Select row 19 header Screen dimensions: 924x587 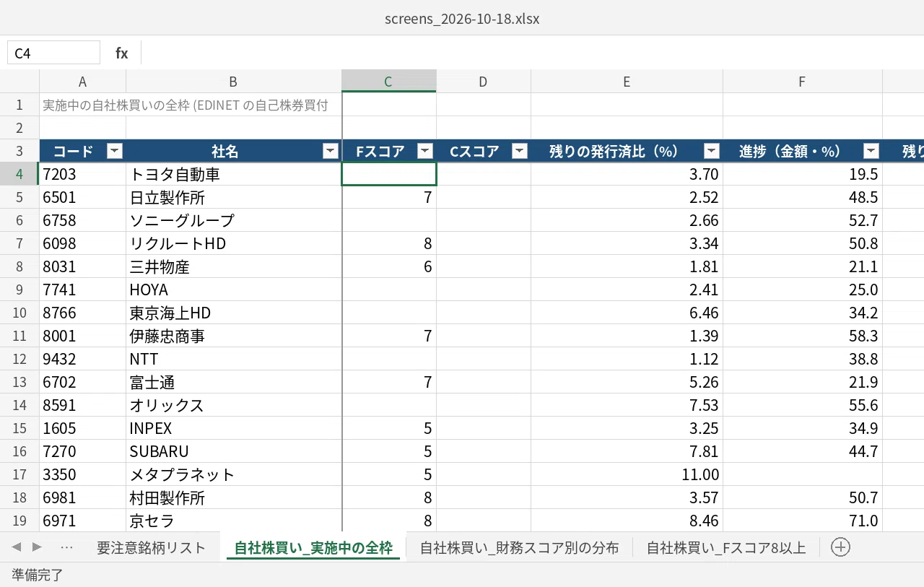coord(19,521)
